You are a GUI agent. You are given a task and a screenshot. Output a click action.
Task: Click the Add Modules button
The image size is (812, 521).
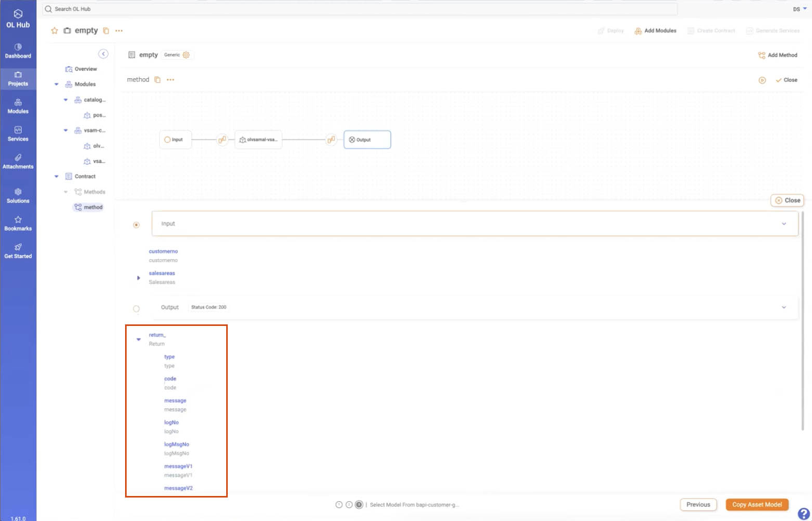(655, 31)
